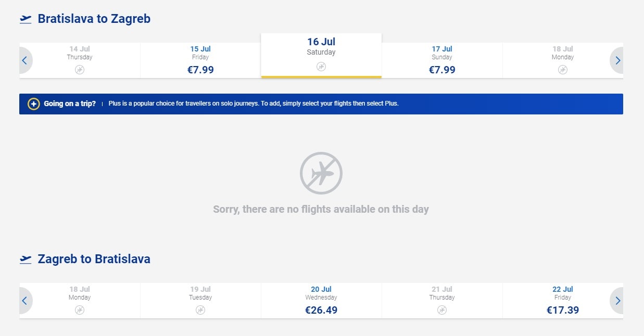
Task: Click the no-flight icon under 21 Jul Thursday
Action: point(442,310)
